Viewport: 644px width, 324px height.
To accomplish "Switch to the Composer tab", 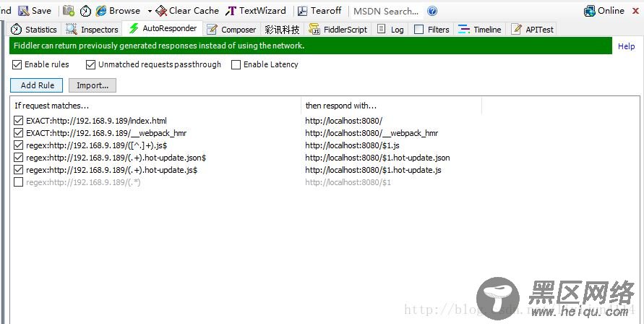I will coord(231,29).
